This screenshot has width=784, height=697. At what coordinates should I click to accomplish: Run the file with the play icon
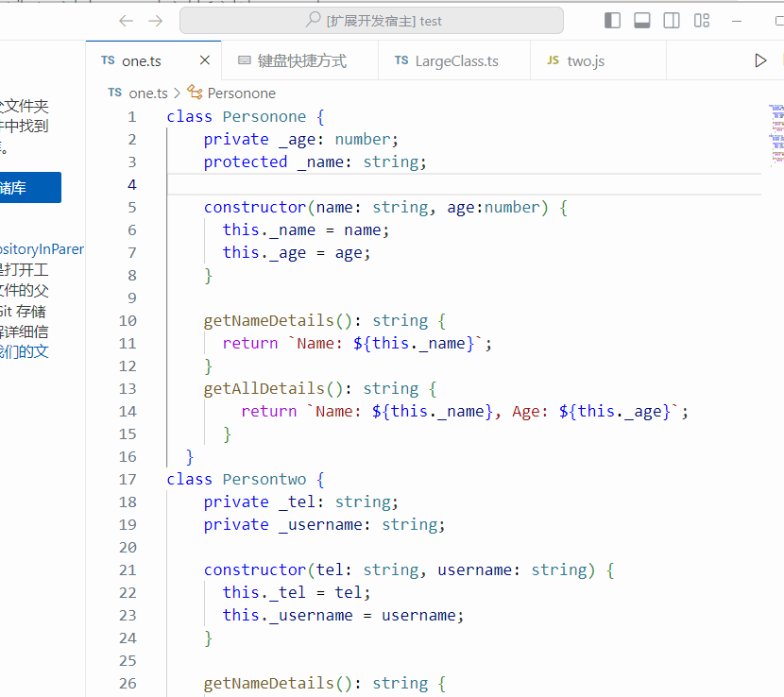[760, 60]
